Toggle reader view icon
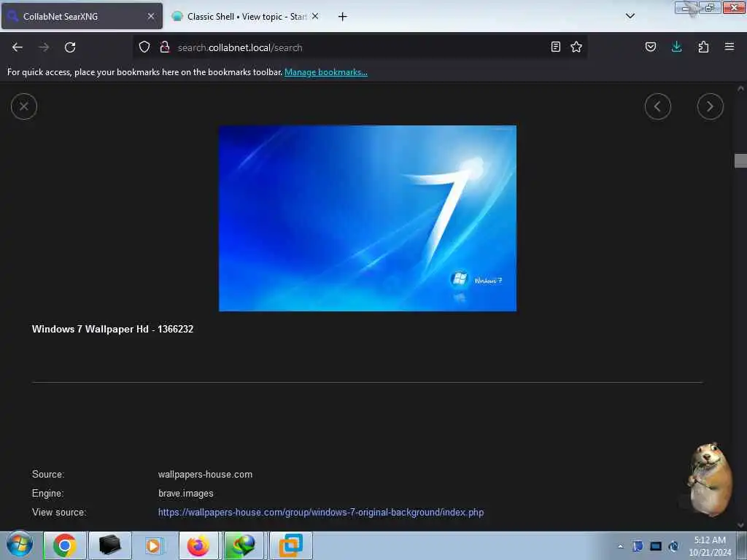This screenshot has width=747, height=560. (555, 47)
